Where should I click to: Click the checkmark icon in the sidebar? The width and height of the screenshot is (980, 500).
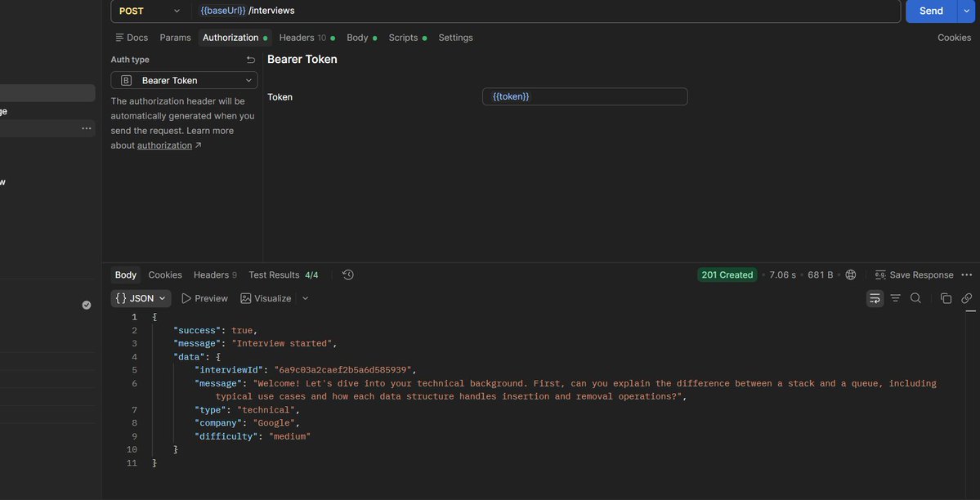[87, 305]
